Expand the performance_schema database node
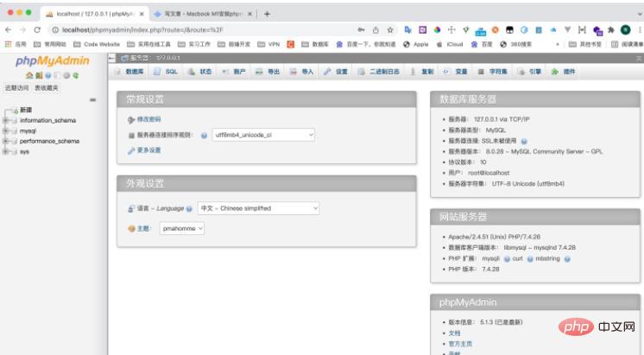The image size is (644, 355). [x=5, y=142]
